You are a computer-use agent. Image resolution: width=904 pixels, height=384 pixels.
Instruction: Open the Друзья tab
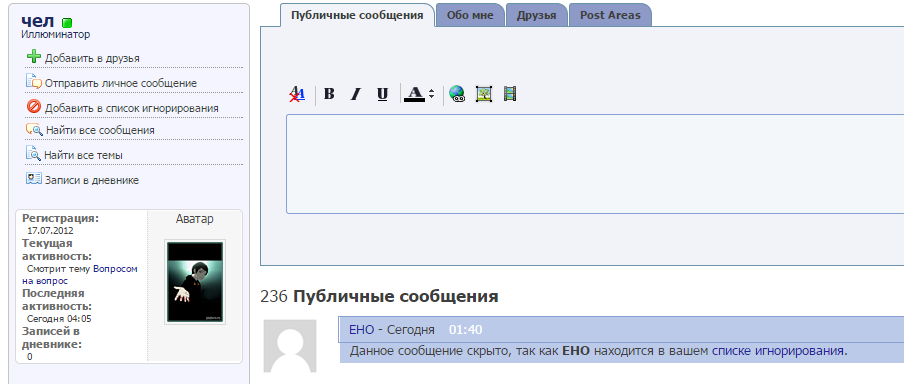[x=537, y=16]
